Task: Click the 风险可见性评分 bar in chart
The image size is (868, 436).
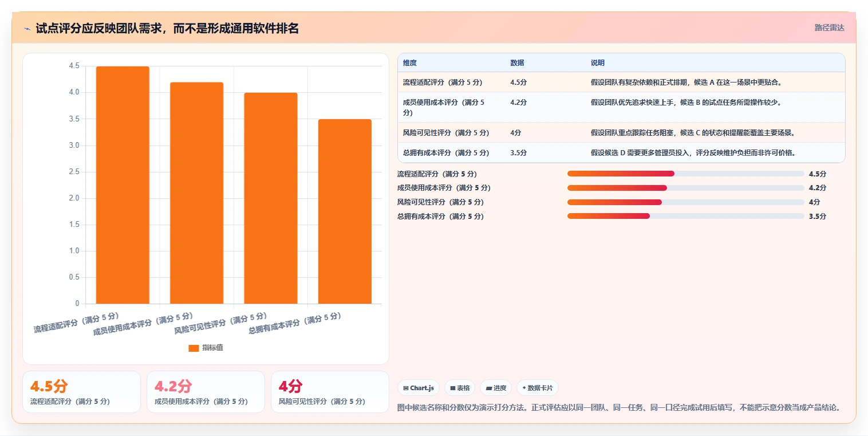Action: pyautogui.click(x=271, y=198)
